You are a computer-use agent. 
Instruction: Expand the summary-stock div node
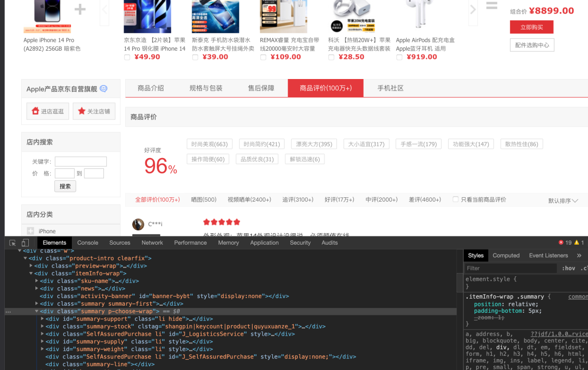[42, 326]
